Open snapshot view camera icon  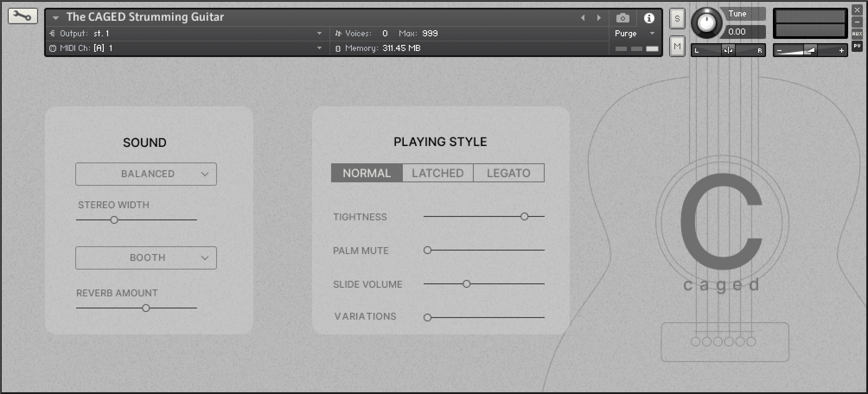click(622, 18)
